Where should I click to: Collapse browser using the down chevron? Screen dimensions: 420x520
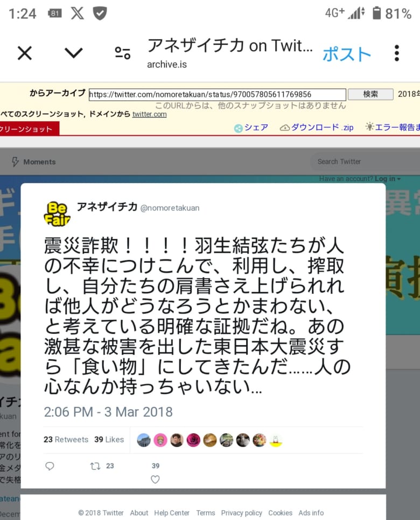73,53
